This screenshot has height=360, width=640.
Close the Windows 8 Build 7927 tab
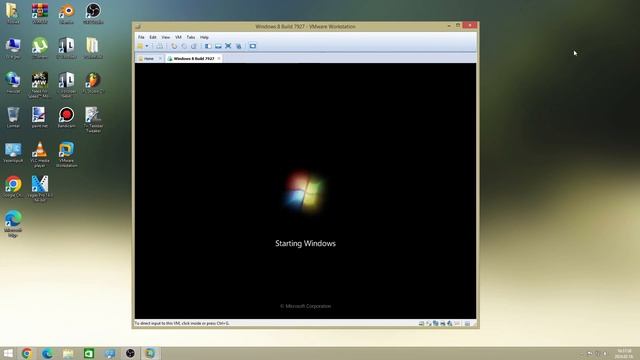[x=219, y=59]
